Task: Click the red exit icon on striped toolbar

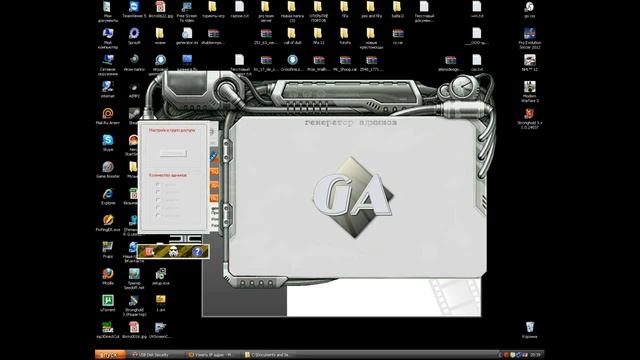Action: [x=149, y=252]
